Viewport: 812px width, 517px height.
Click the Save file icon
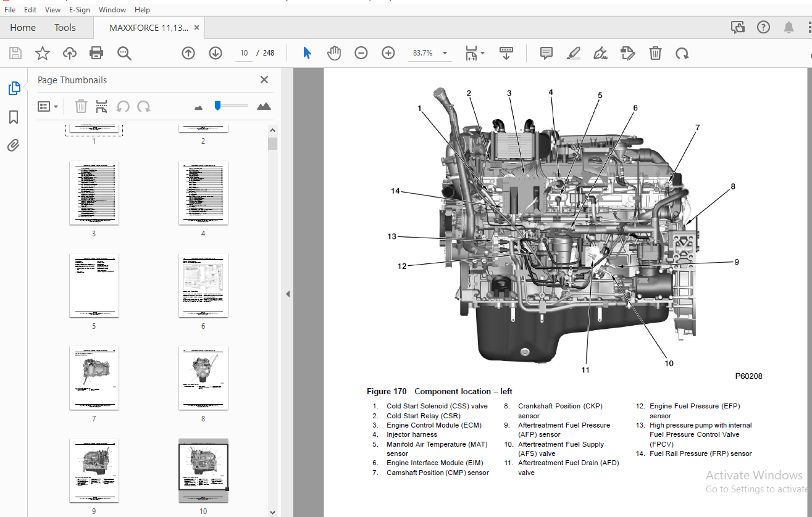click(x=15, y=53)
